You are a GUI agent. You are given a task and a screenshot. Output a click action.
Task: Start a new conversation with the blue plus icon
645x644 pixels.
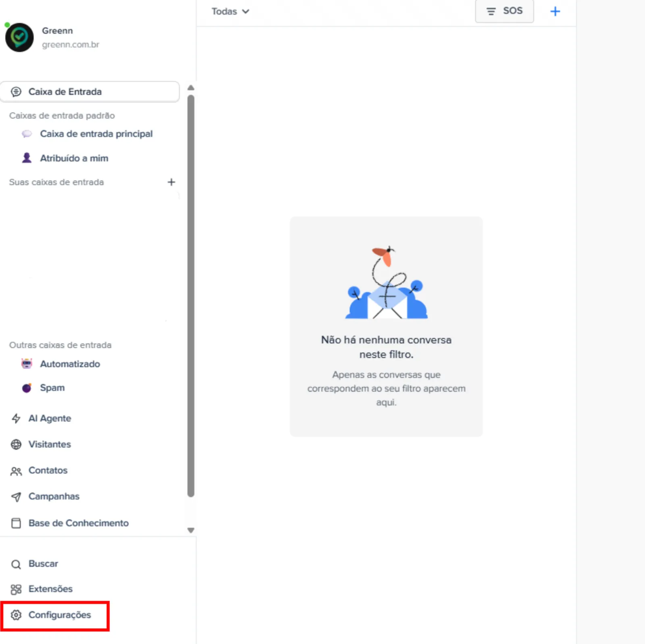[555, 11]
